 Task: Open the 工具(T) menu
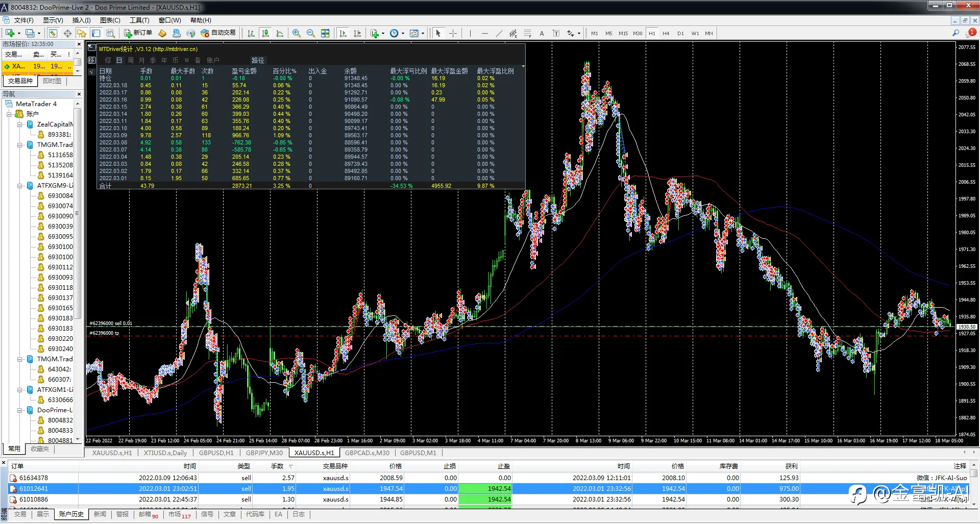click(139, 20)
